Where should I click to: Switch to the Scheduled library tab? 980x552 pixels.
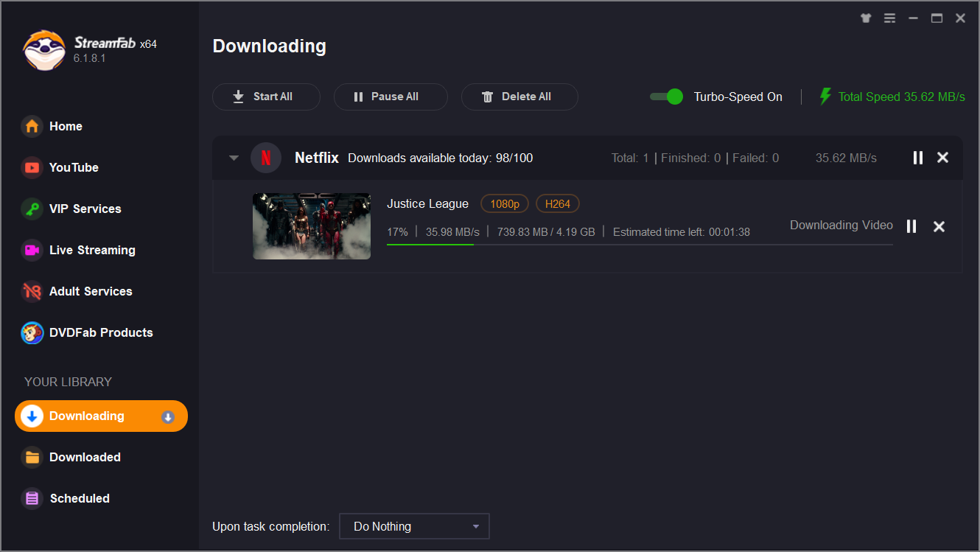80,498
